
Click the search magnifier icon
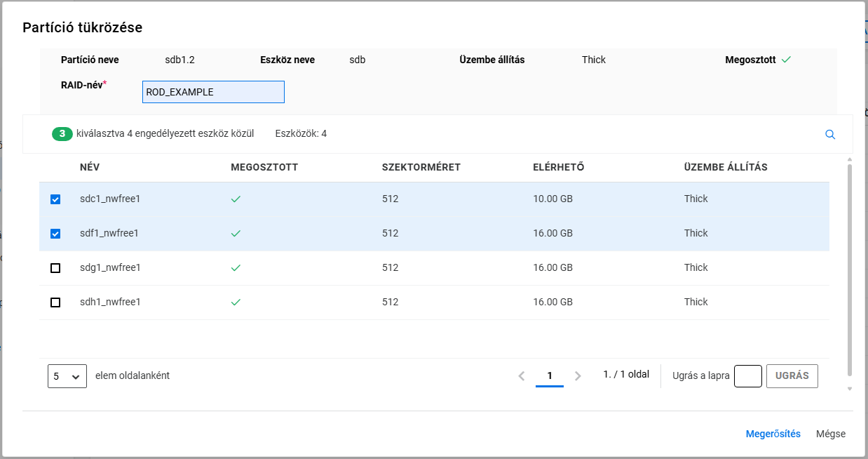(830, 135)
